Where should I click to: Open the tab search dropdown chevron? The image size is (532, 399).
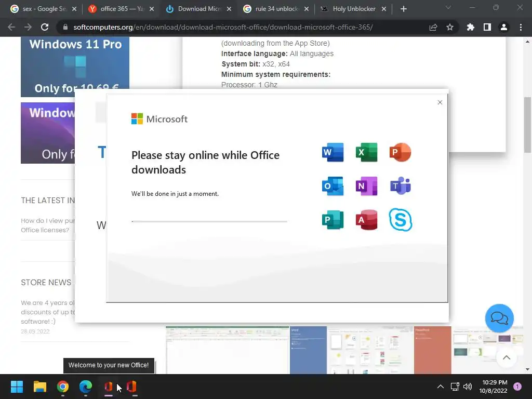coord(448,7)
